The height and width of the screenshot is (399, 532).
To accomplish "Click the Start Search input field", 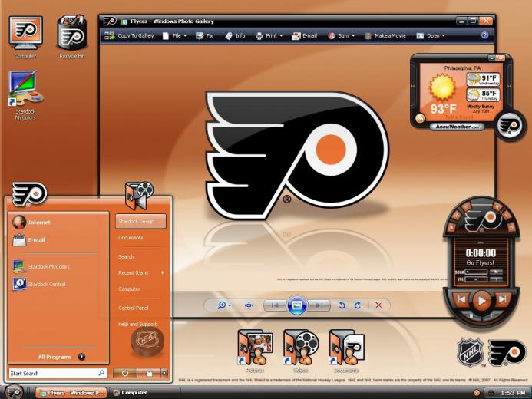I will click(x=58, y=373).
